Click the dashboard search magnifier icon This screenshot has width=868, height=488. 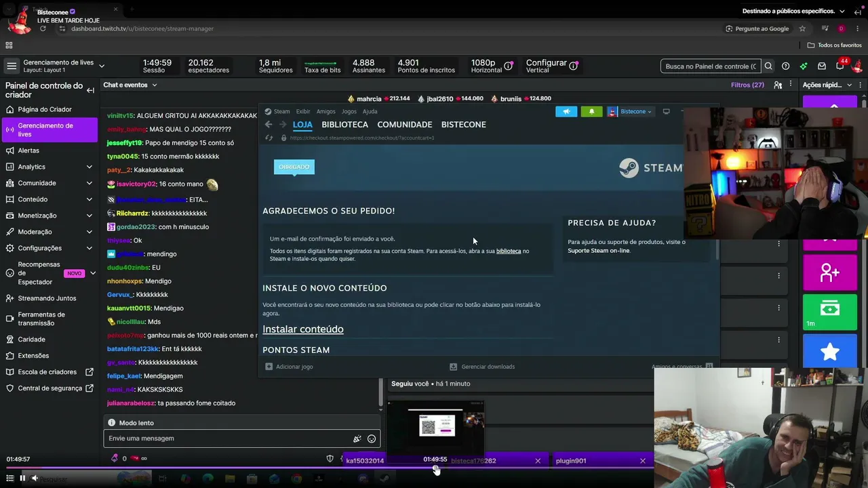pyautogui.click(x=768, y=66)
